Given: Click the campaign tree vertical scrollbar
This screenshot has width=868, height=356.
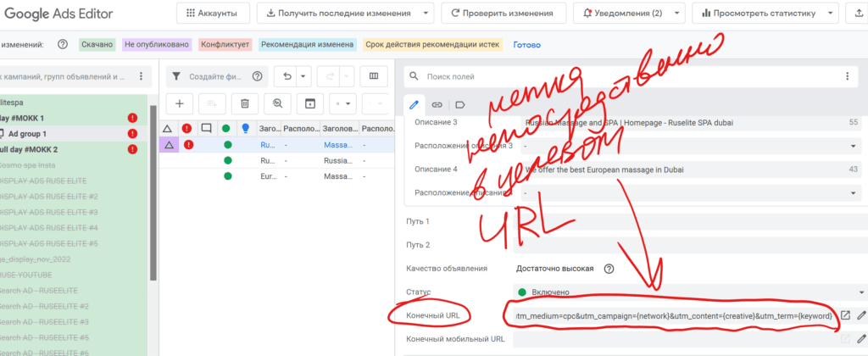Looking at the screenshot, I should click(153, 192).
